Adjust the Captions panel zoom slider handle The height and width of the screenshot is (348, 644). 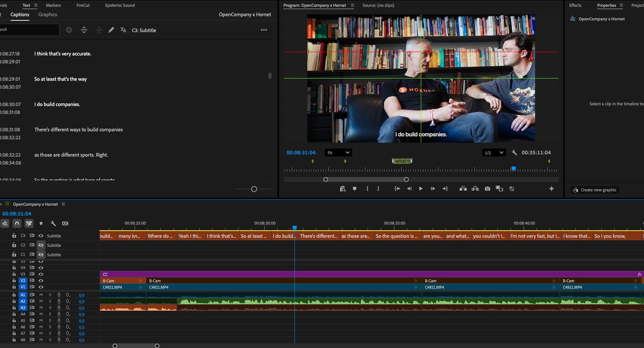coord(254,189)
